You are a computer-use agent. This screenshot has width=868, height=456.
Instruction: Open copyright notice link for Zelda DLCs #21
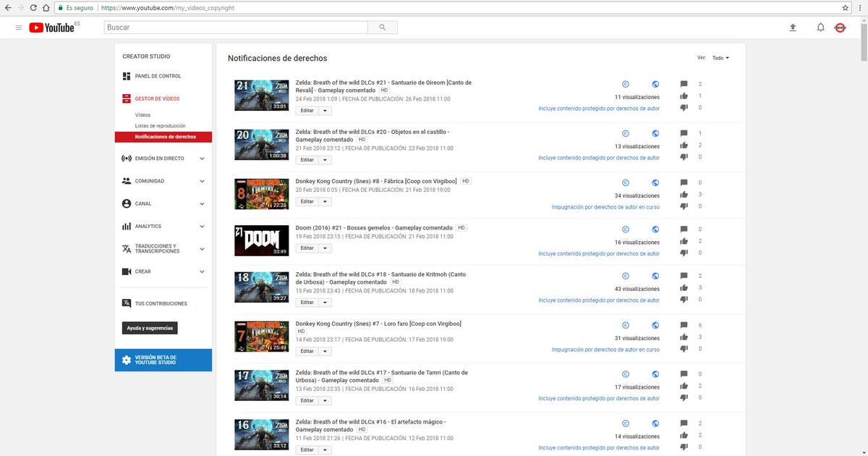coord(599,109)
